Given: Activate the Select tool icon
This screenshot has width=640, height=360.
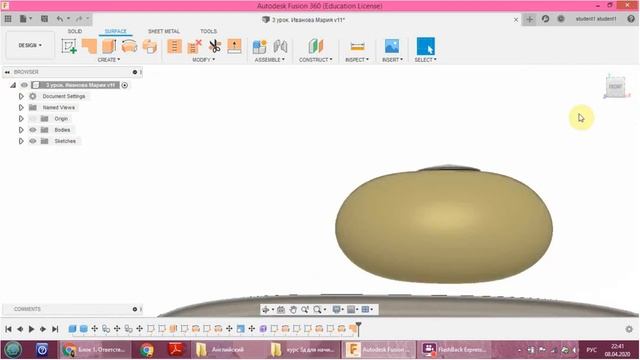Looking at the screenshot, I should pyautogui.click(x=425, y=46).
